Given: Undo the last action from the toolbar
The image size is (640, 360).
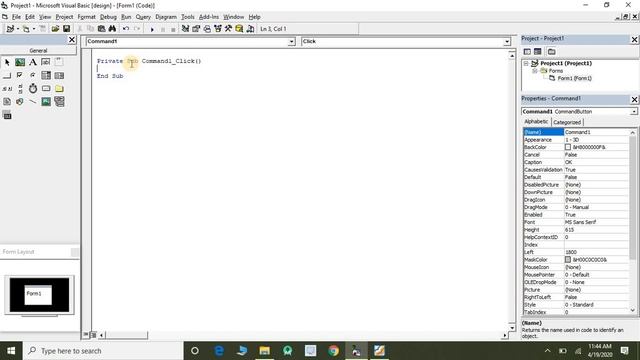Looking at the screenshot, I should point(126,29).
